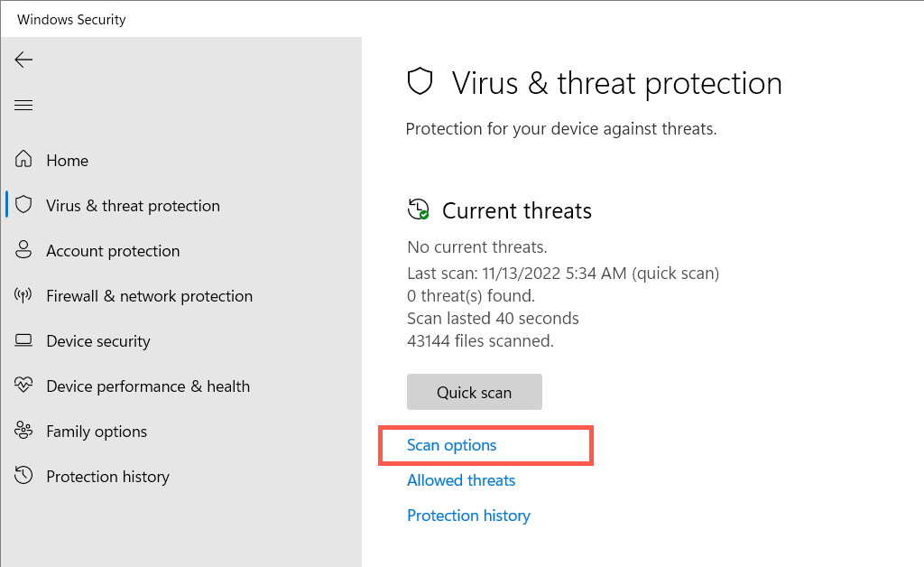Click the Current threats refresh icon
This screenshot has width=924, height=567.
click(x=419, y=210)
